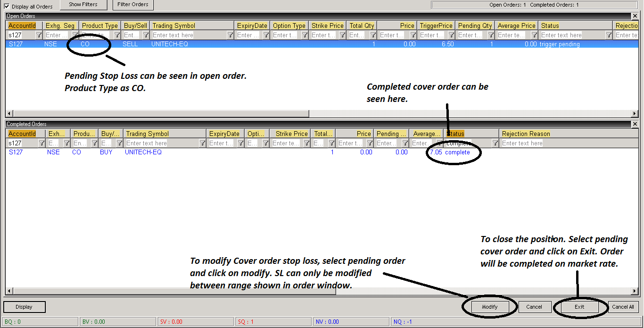The height and width of the screenshot is (328, 644).
Task: Click Open Orders horizontal scrollbar right arrow
Action: 635,113
